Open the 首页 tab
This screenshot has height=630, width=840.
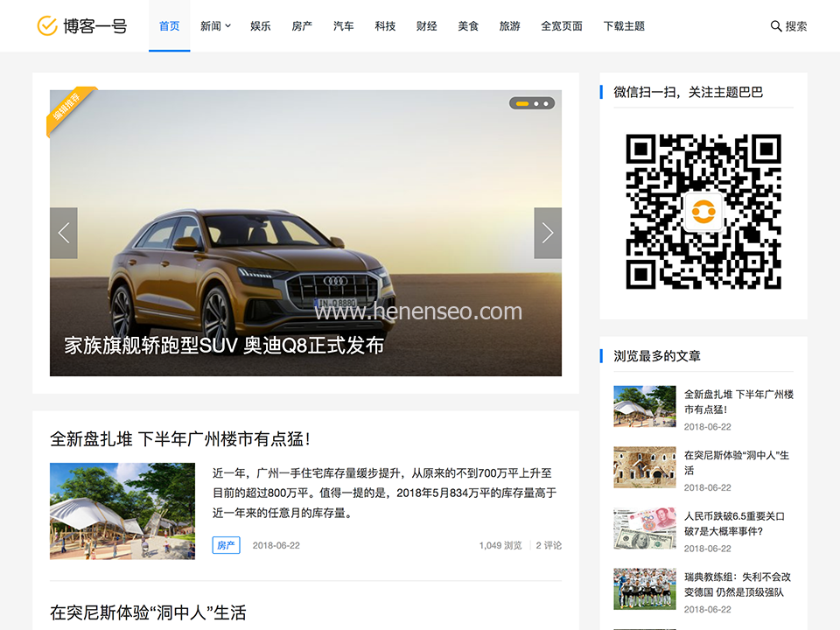tap(169, 25)
